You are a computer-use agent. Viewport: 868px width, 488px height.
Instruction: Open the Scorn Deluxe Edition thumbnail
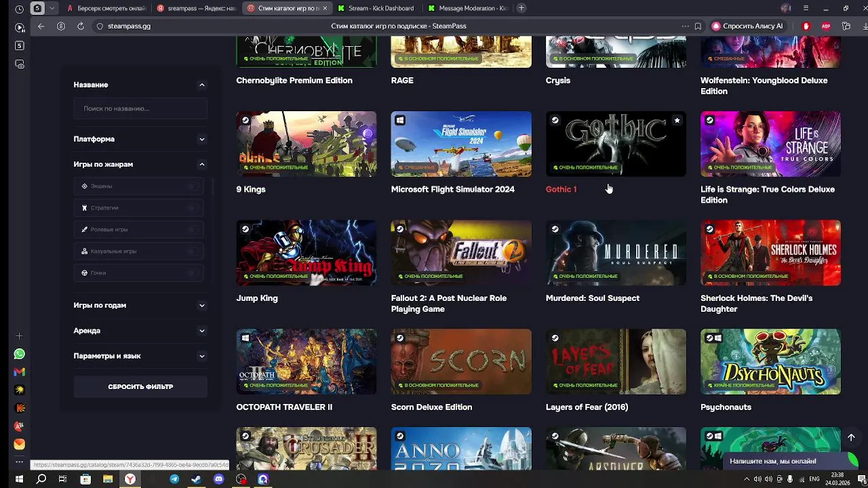461,361
